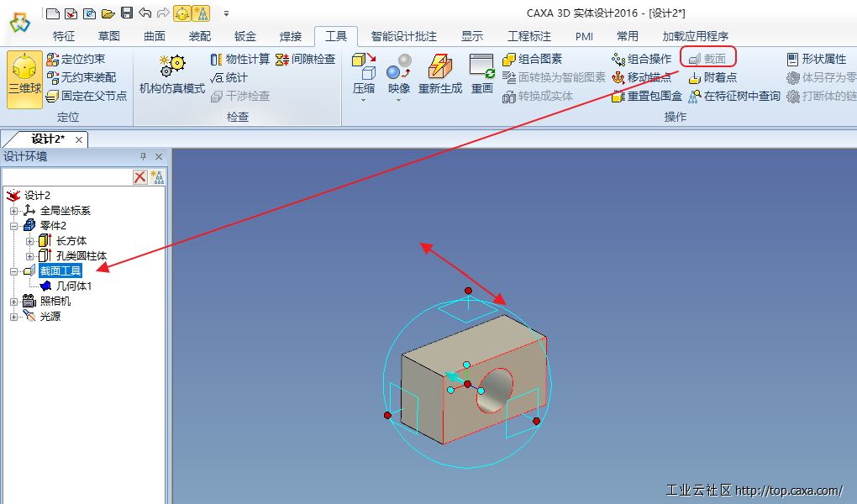Viewport: 857px width, 504px height.
Task: Click 在特征树中查询 button
Action: [734, 96]
